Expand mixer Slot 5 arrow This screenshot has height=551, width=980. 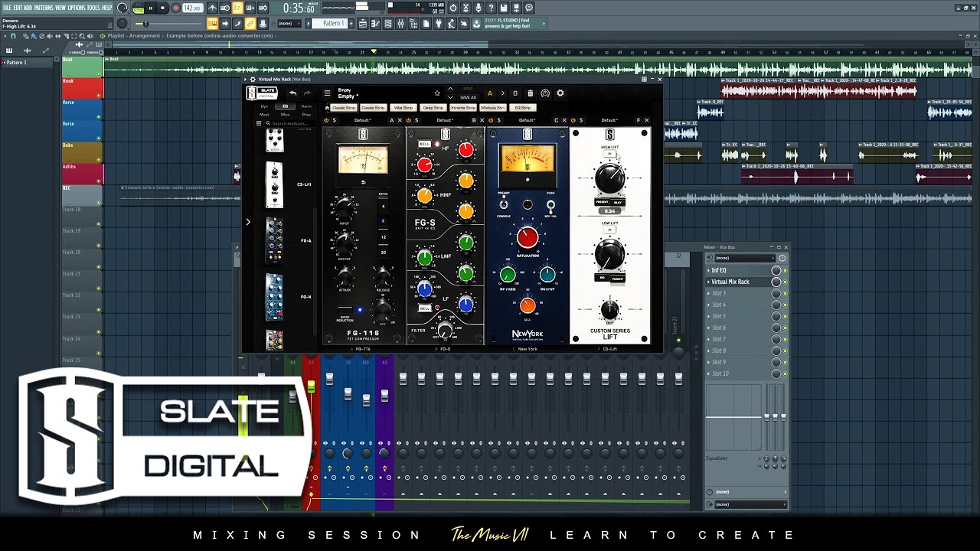708,316
